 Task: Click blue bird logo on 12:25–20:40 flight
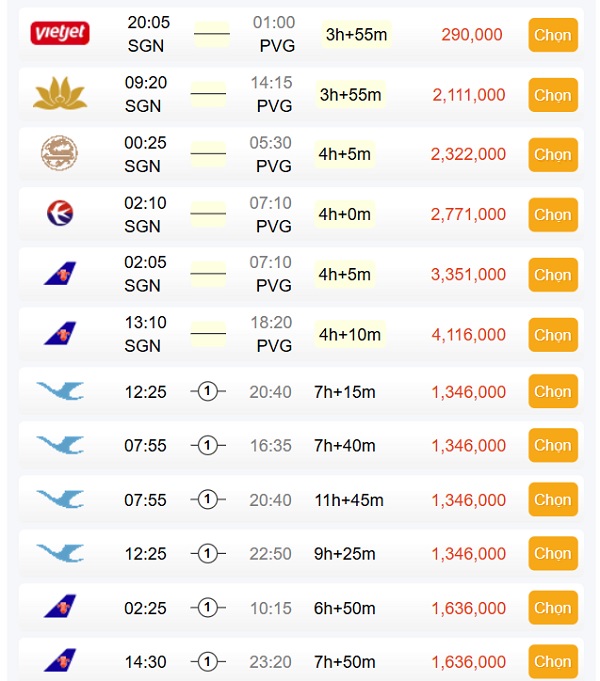60,391
